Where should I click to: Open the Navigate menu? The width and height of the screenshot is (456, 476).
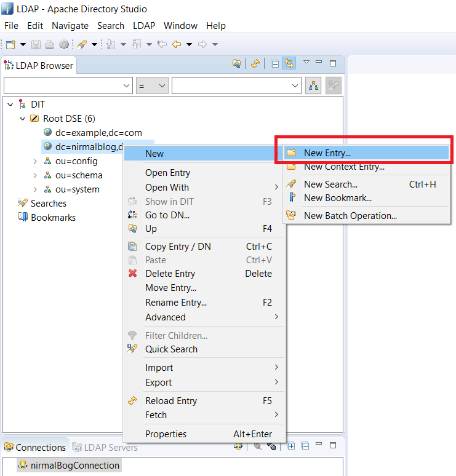pyautogui.click(x=70, y=26)
